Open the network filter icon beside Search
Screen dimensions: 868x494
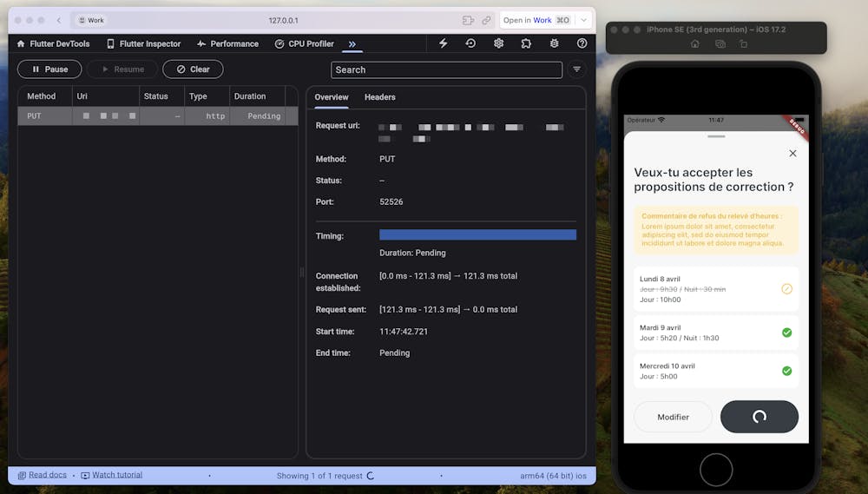[x=576, y=69]
